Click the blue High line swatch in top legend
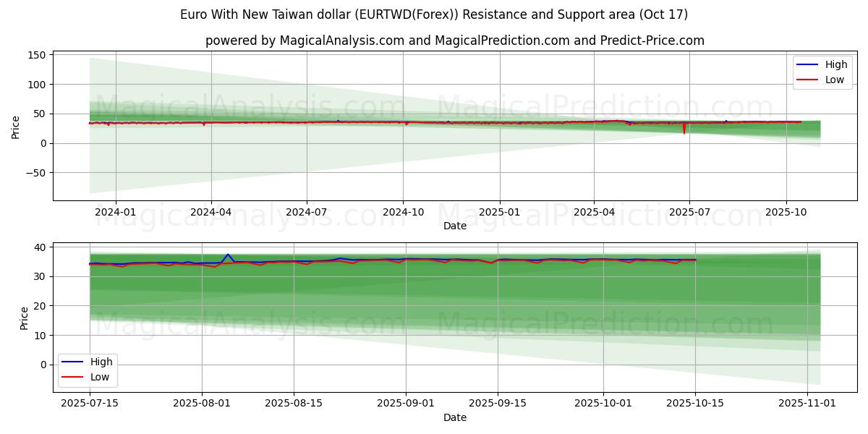This screenshot has height=434, width=868. [808, 64]
